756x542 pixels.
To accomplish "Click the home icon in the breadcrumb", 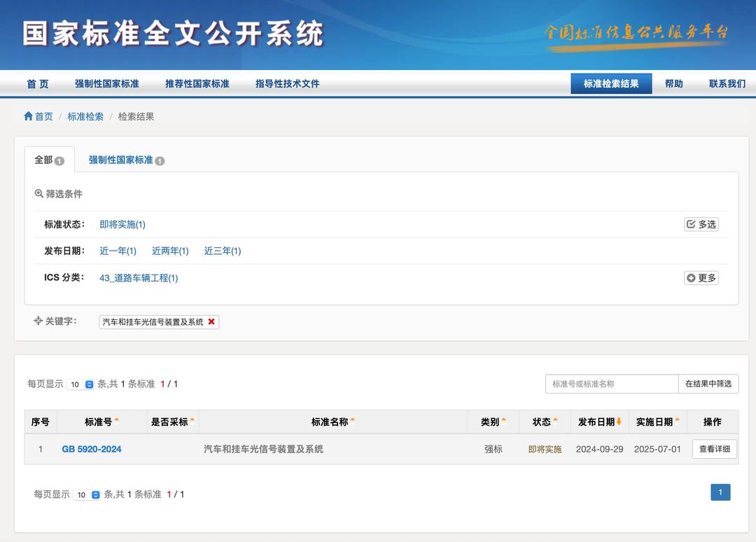I will (27, 116).
